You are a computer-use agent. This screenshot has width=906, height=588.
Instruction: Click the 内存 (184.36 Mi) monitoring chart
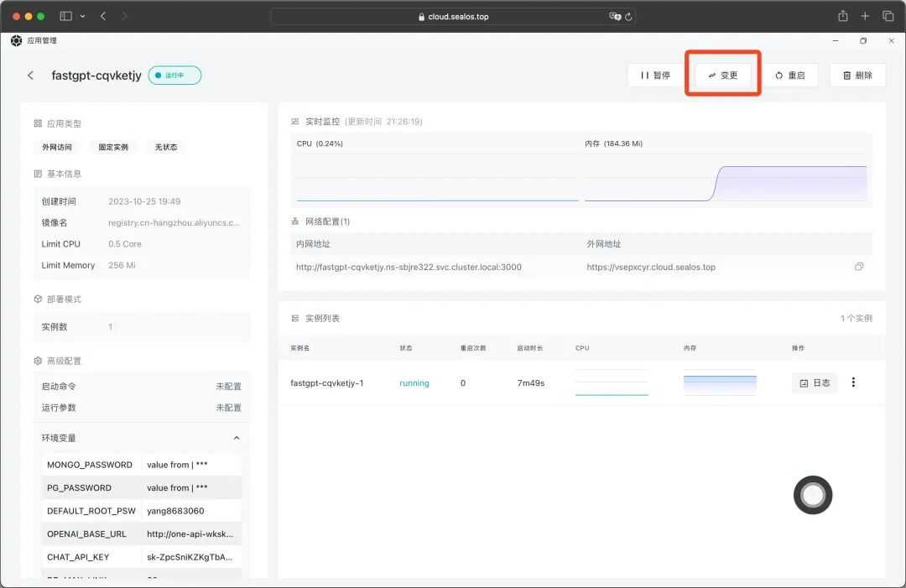[x=726, y=177]
